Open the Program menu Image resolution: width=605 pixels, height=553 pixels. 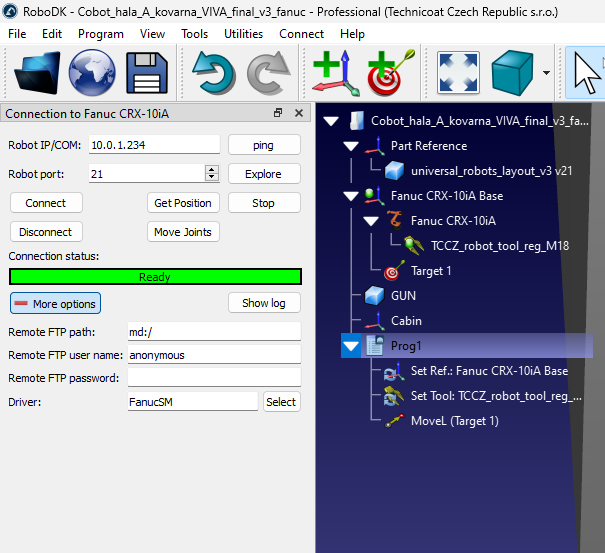point(101,33)
